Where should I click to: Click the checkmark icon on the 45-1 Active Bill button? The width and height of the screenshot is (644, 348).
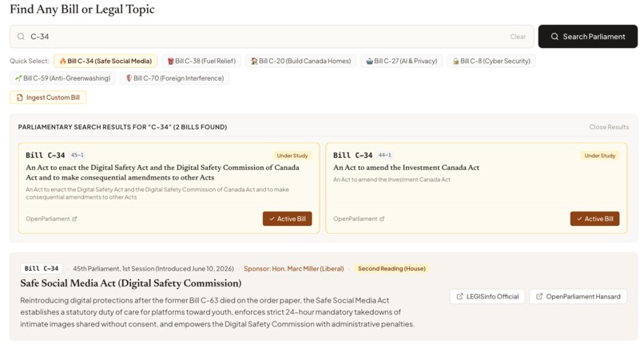tap(272, 219)
